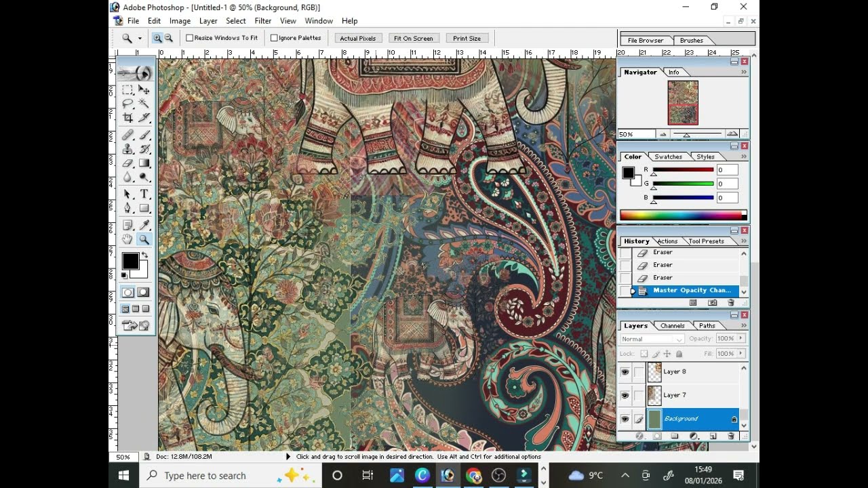The image size is (868, 488).
Task: Open the Layer menu
Action: [208, 21]
